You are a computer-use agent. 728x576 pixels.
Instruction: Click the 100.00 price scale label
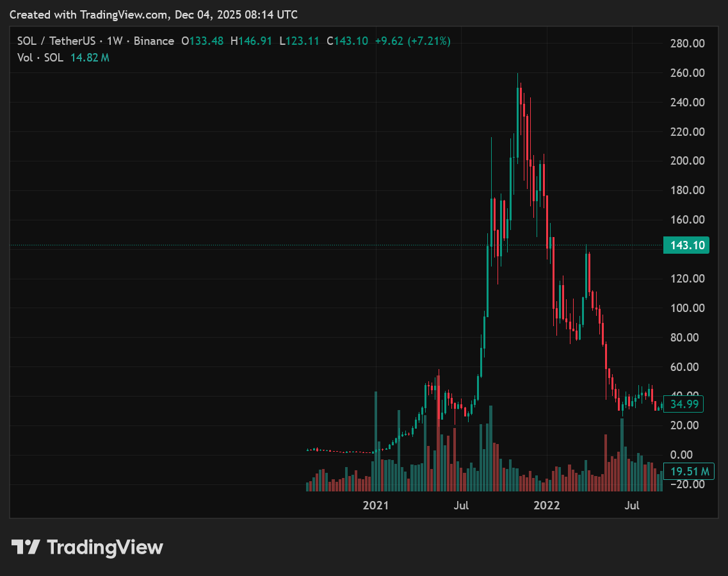coord(687,308)
